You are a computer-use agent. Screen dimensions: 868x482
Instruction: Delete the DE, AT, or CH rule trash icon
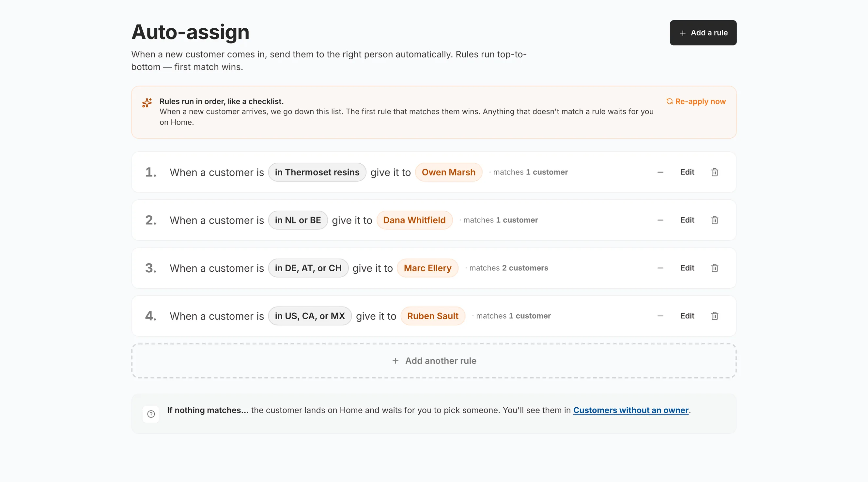(714, 268)
